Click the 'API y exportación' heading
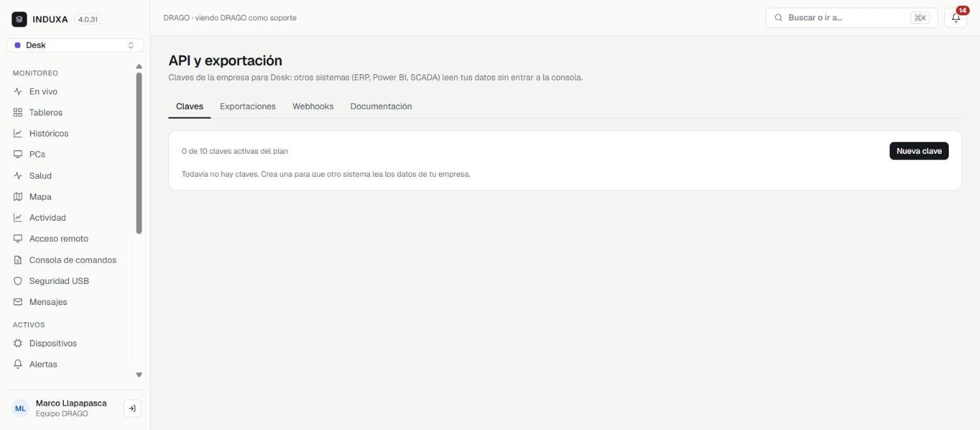 (225, 61)
